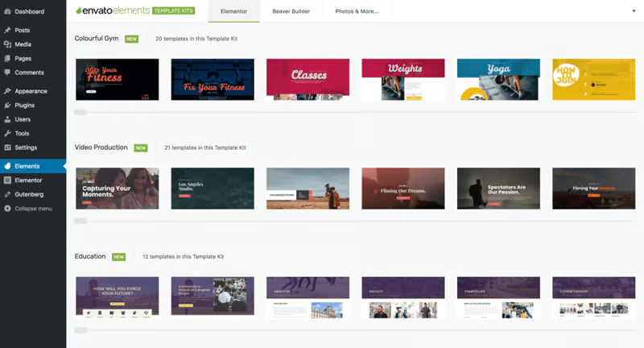Screen dimensions: 644x348
Task: Click the Pages icon in sidebar
Action: (x=7, y=59)
